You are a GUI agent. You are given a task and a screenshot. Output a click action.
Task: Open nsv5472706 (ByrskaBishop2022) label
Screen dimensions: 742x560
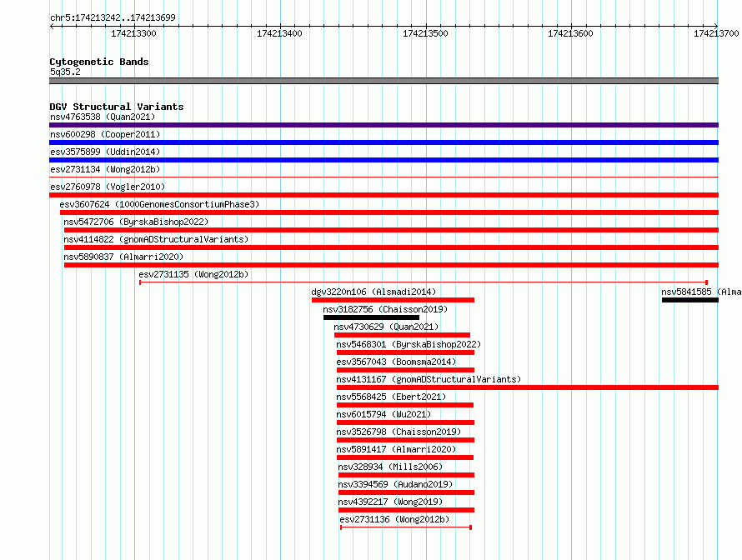coord(136,222)
